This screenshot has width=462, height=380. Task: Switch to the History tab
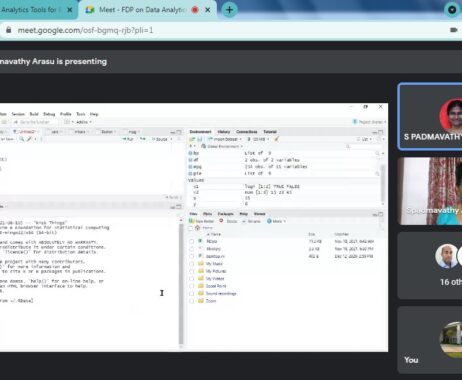pyautogui.click(x=224, y=132)
